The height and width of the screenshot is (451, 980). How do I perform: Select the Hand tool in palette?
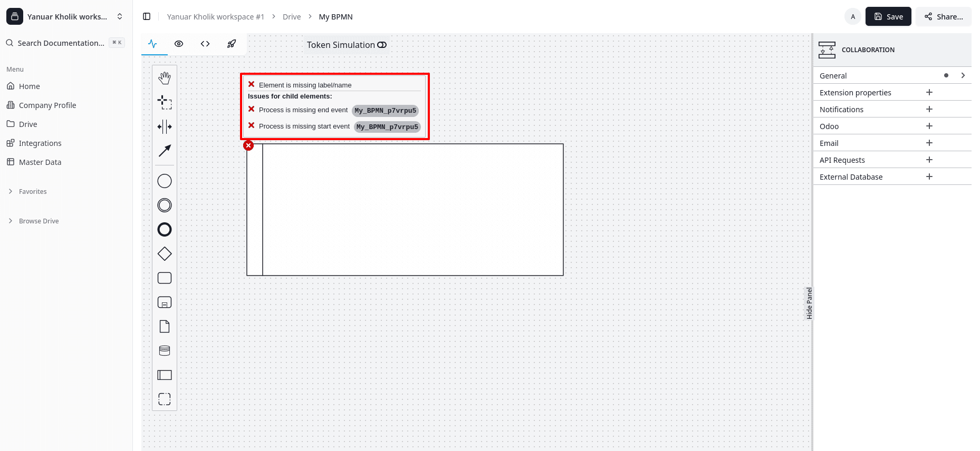click(x=165, y=78)
